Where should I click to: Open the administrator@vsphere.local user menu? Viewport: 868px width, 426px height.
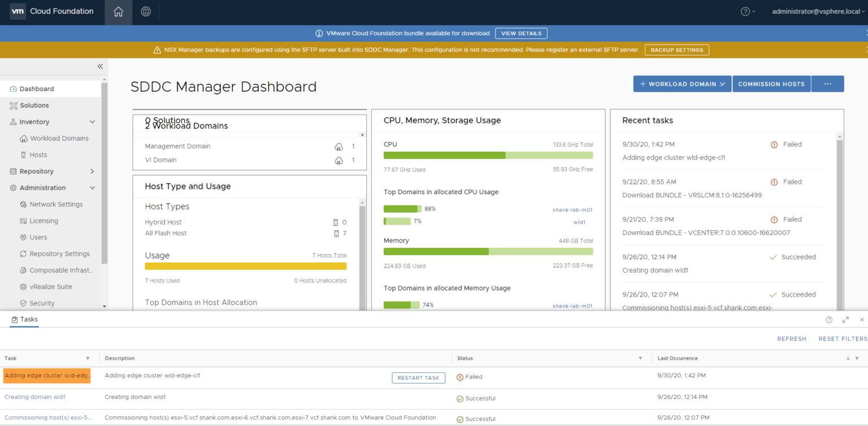point(819,12)
